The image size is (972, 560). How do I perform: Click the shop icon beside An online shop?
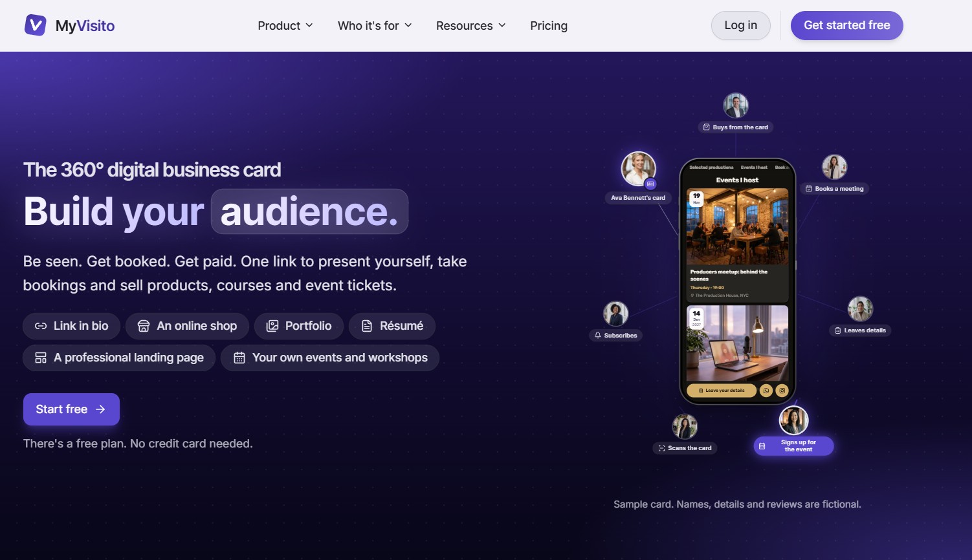(144, 326)
